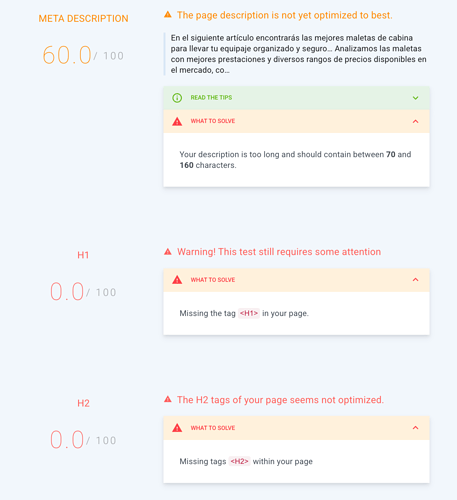Viewport: 457px width, 500px height.
Task: Collapse the H1 What To Solve chevron
Action: (x=415, y=279)
